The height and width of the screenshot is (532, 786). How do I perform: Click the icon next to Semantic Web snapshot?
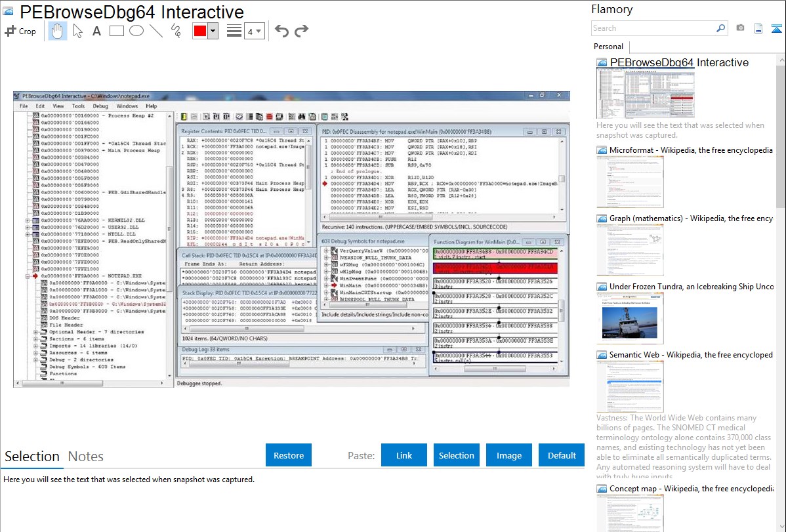[602, 355]
